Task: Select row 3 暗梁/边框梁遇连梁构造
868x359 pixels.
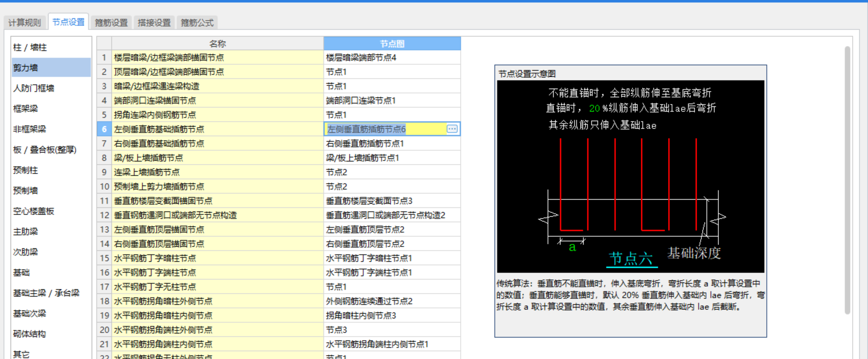Action: 218,86
